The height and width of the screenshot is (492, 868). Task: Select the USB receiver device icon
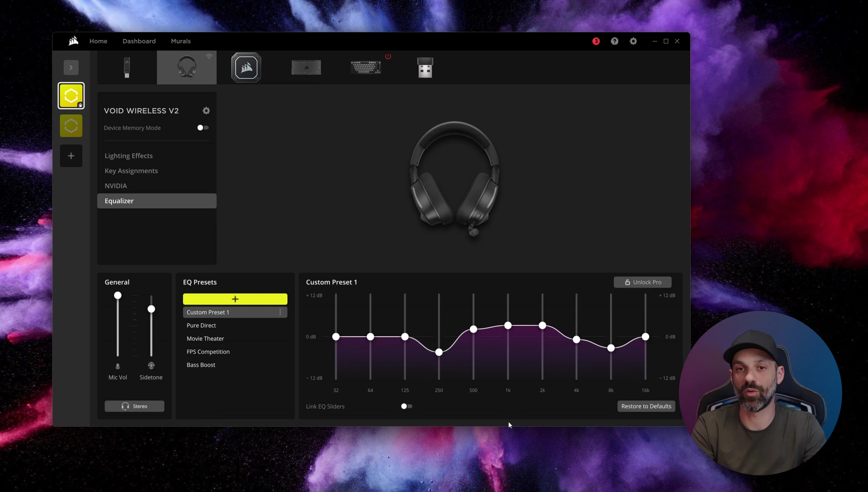coord(425,67)
